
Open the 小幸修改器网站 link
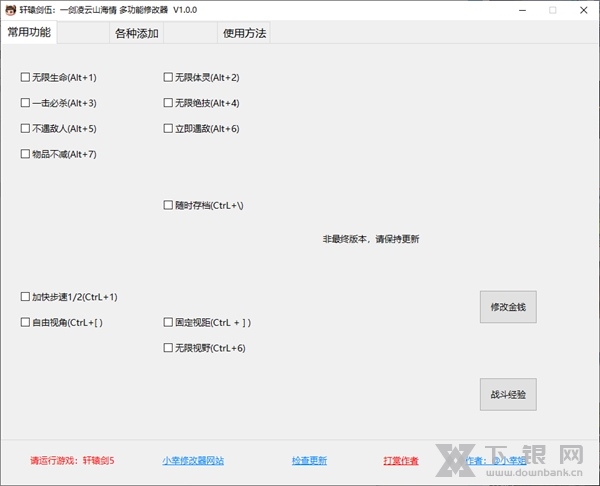coord(193,460)
